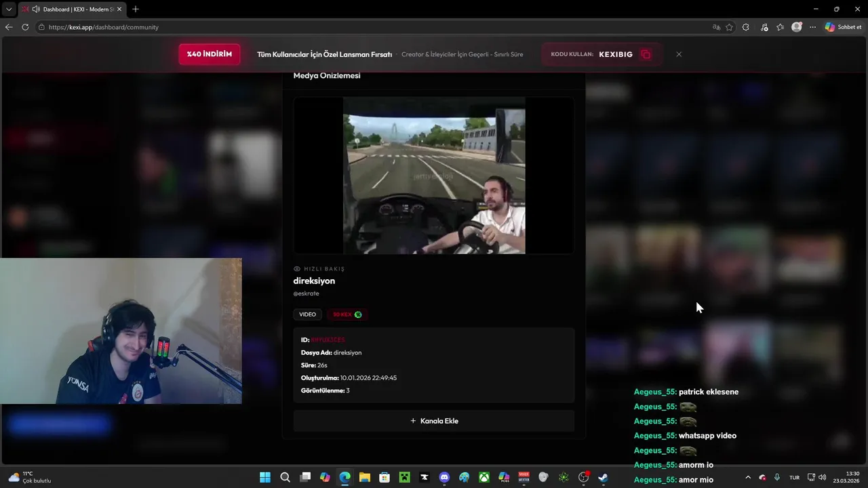Open Microsoft 365 from the taskbar
The height and width of the screenshot is (488, 868).
pyautogui.click(x=504, y=477)
